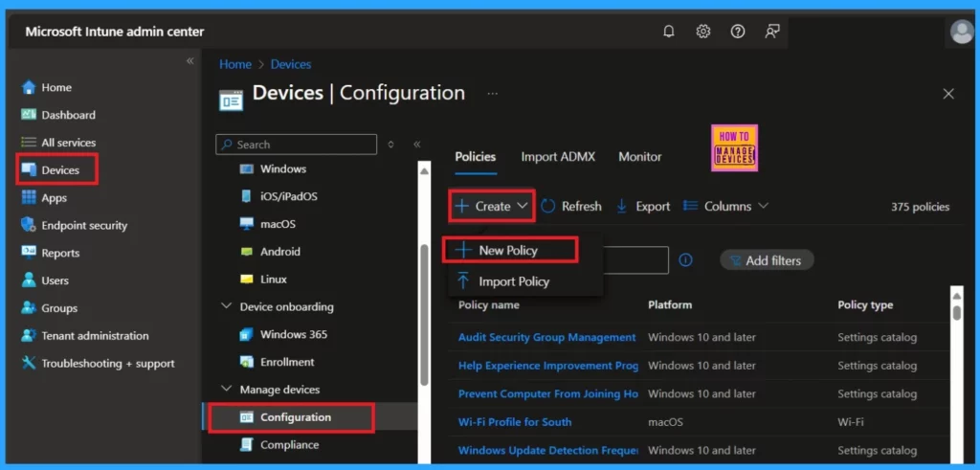Screen dimensions: 980x470
Task: Open the Windows Update Detection Frequency policy
Action: tap(548, 450)
